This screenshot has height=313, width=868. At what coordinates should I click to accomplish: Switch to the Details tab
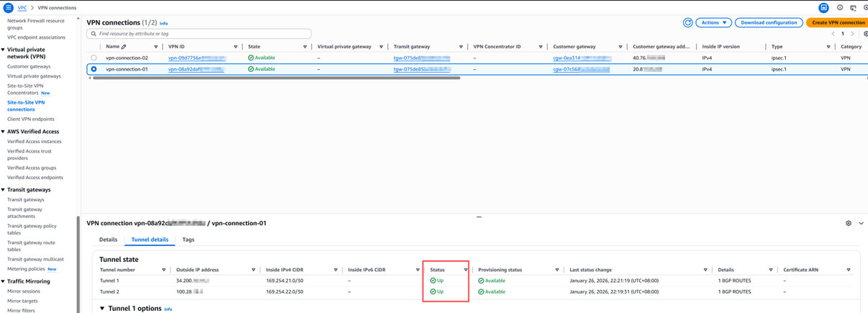(108, 240)
